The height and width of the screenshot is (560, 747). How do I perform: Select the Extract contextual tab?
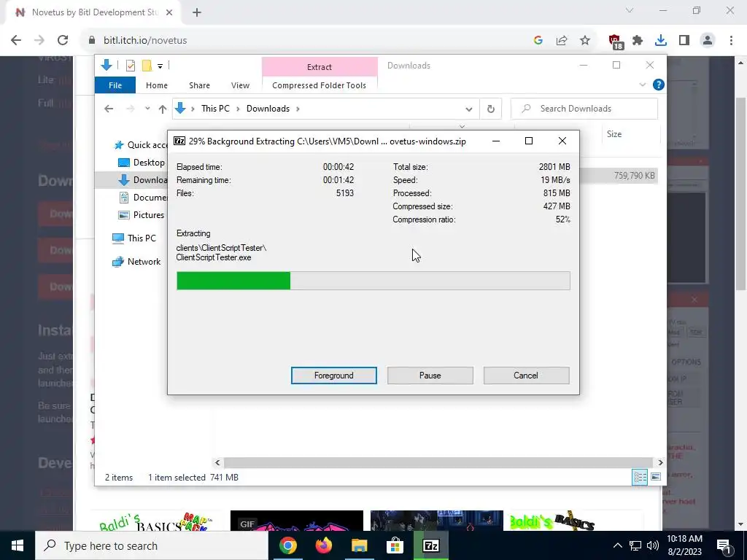point(320,66)
